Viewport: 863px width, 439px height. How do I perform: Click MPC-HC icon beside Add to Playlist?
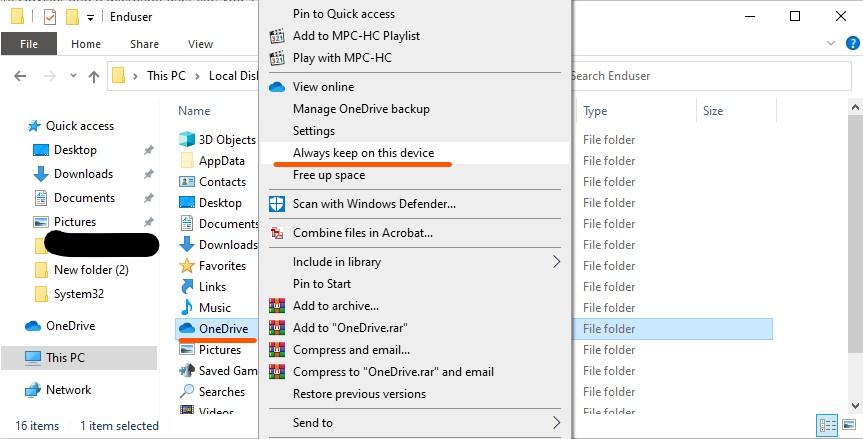pos(277,36)
